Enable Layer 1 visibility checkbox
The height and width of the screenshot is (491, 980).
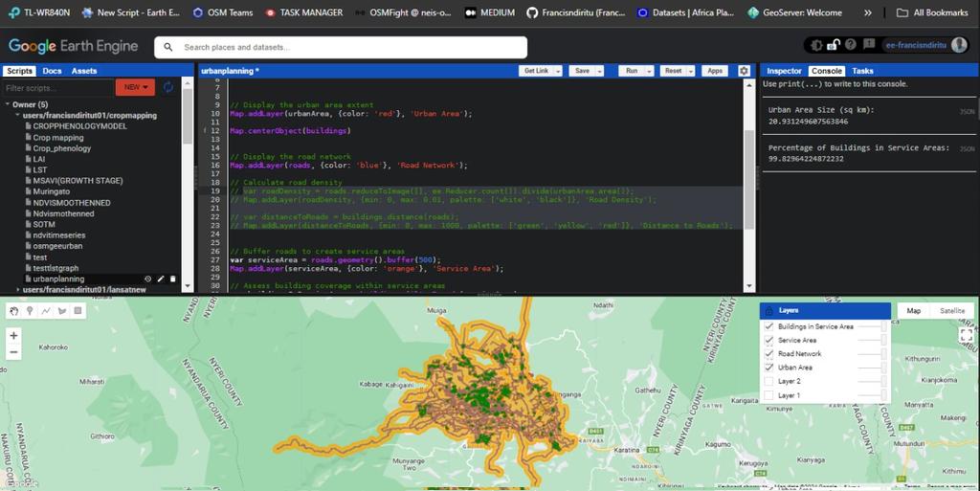(x=768, y=395)
